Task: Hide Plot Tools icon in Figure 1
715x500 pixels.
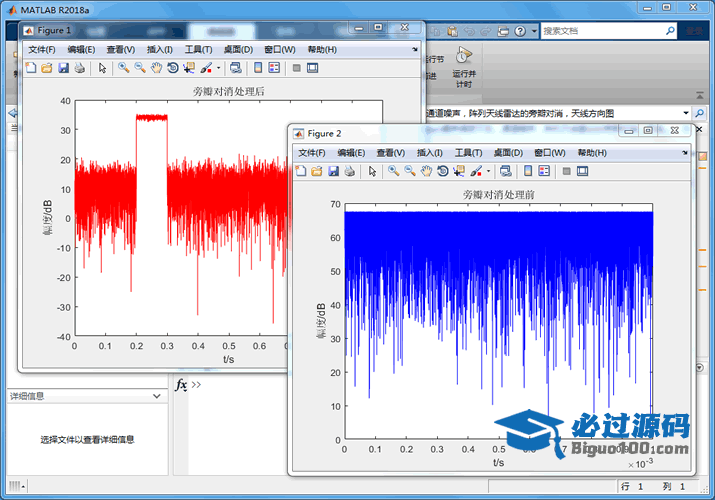Action: [296, 68]
